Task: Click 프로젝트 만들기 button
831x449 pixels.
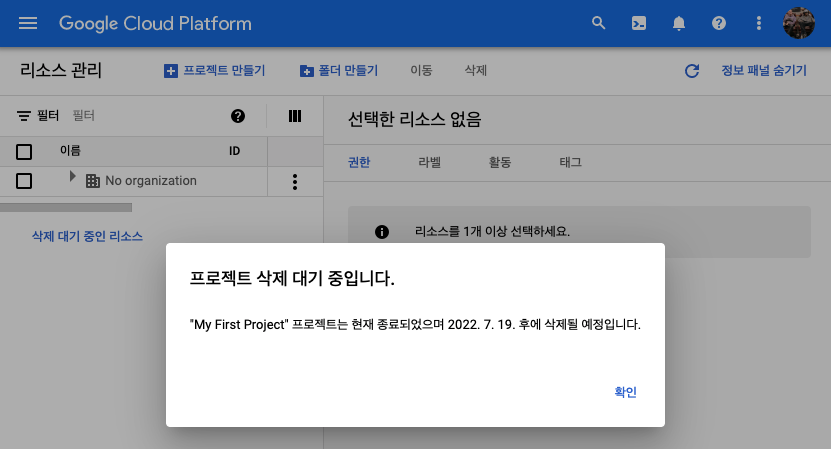Action: (215, 71)
